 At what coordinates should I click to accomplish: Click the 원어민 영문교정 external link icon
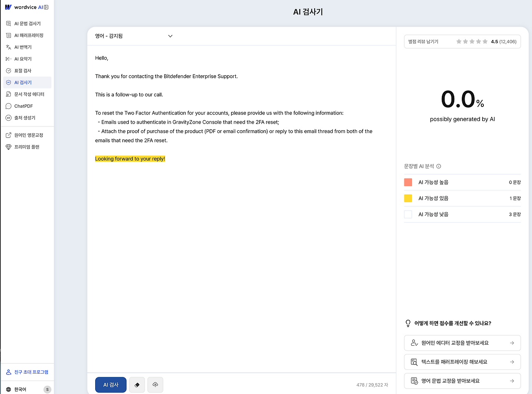click(x=8, y=135)
